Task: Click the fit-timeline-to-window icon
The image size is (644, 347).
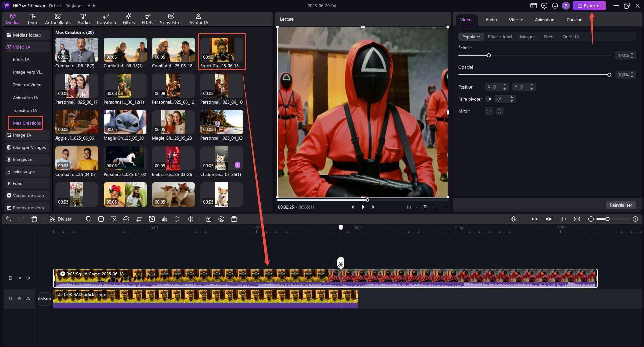Action: coord(577,219)
